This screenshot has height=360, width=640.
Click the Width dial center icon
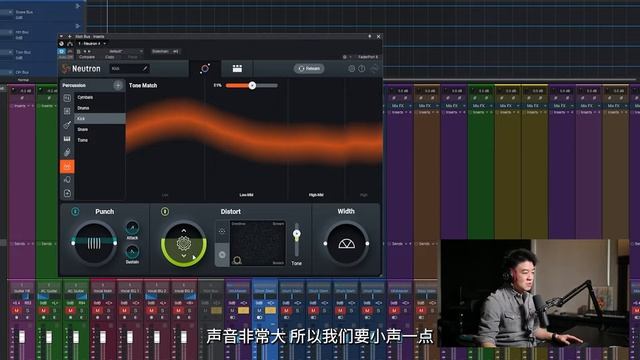point(347,244)
